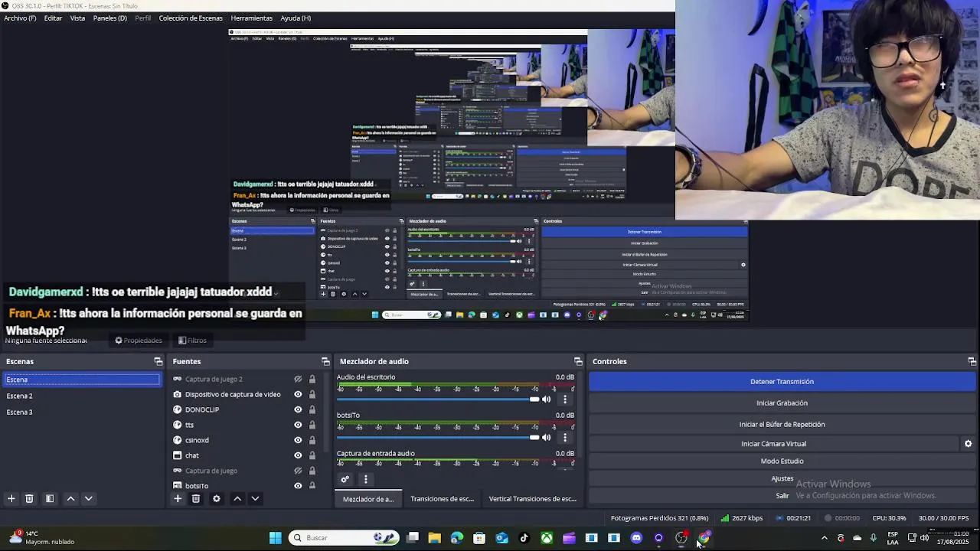Open source properties gear in Fuentes toolbar
This screenshot has width=980, height=551.
217,498
